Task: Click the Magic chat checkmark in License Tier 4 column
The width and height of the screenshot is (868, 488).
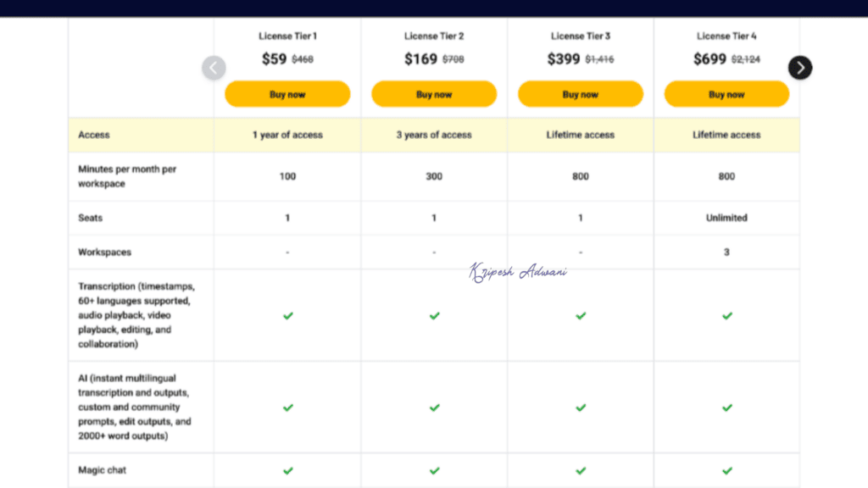Action: 726,469
